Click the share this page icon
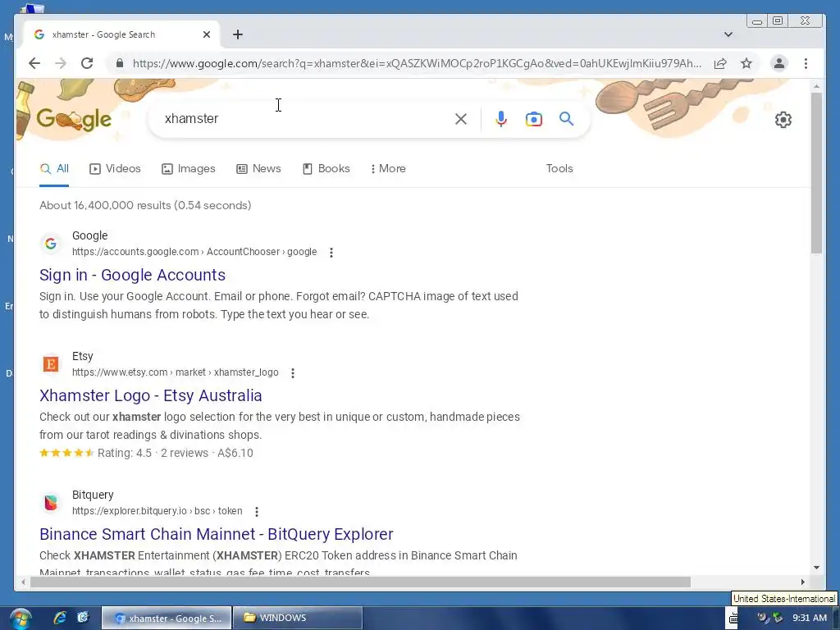Screen dimensions: 840x630 coord(720,63)
